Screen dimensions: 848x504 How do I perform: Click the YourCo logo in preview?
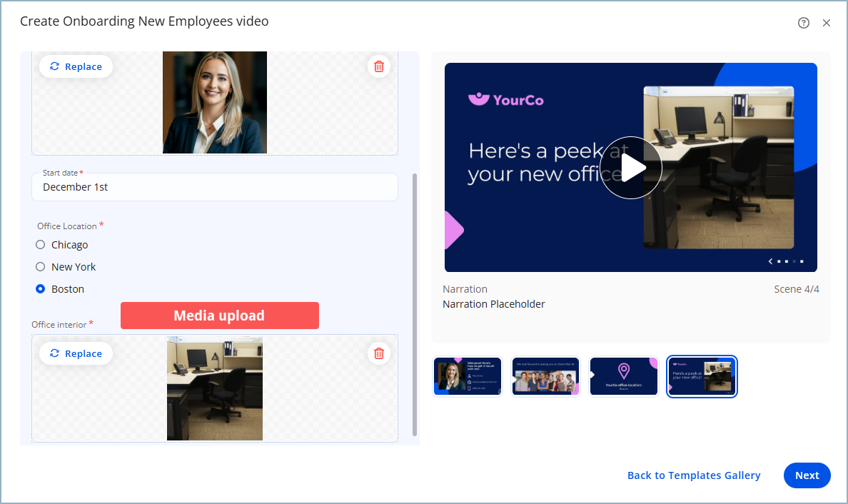505,99
